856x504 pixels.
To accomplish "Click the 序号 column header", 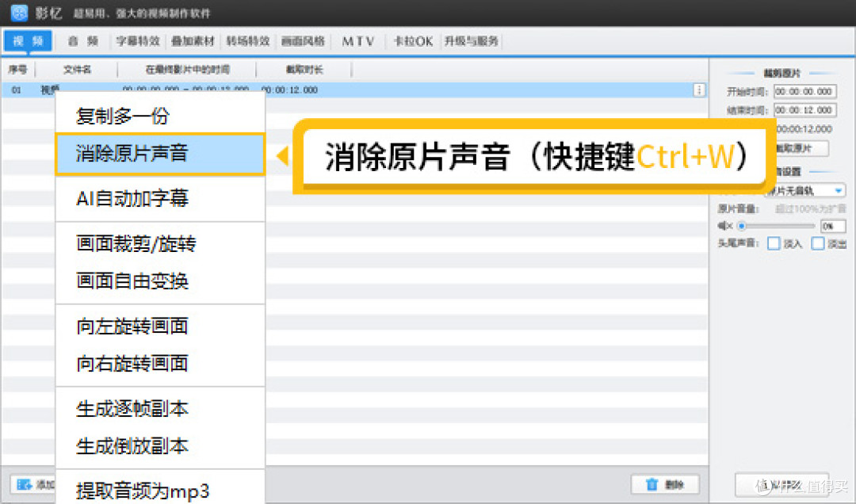I will pyautogui.click(x=17, y=70).
